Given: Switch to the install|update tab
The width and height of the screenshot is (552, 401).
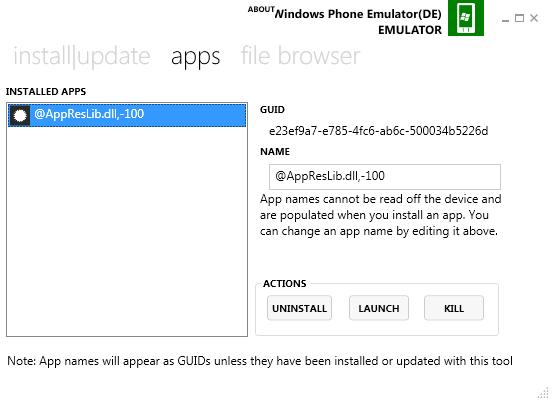Looking at the screenshot, I should [x=82, y=56].
